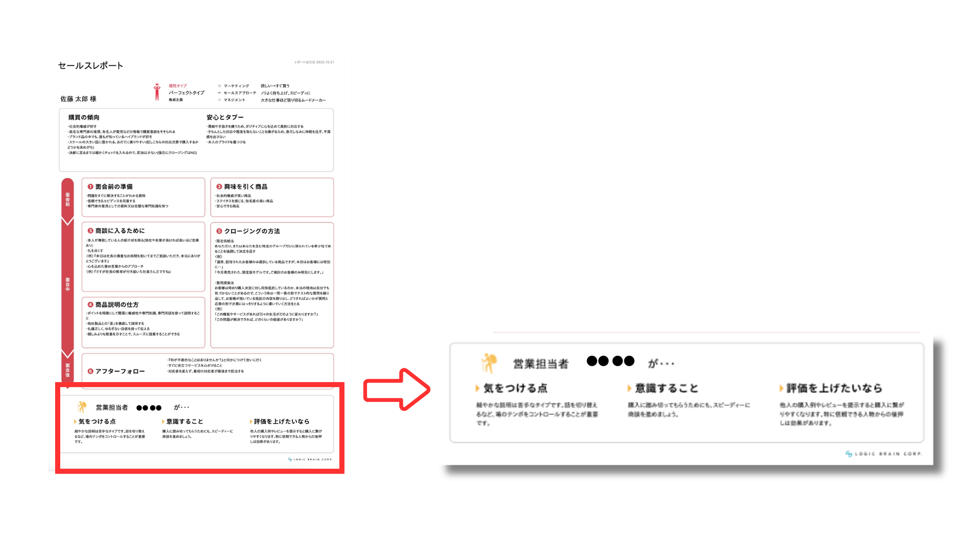Click the marketing cart icon

219,86
